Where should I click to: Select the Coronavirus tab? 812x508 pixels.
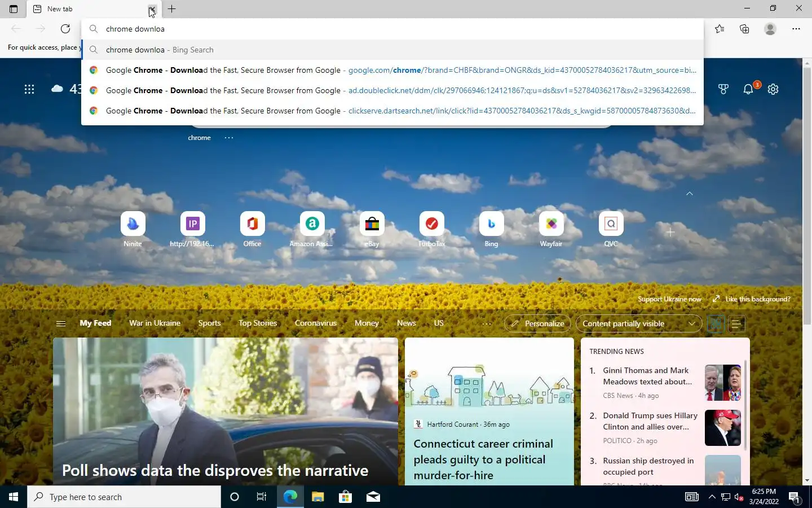coord(316,323)
